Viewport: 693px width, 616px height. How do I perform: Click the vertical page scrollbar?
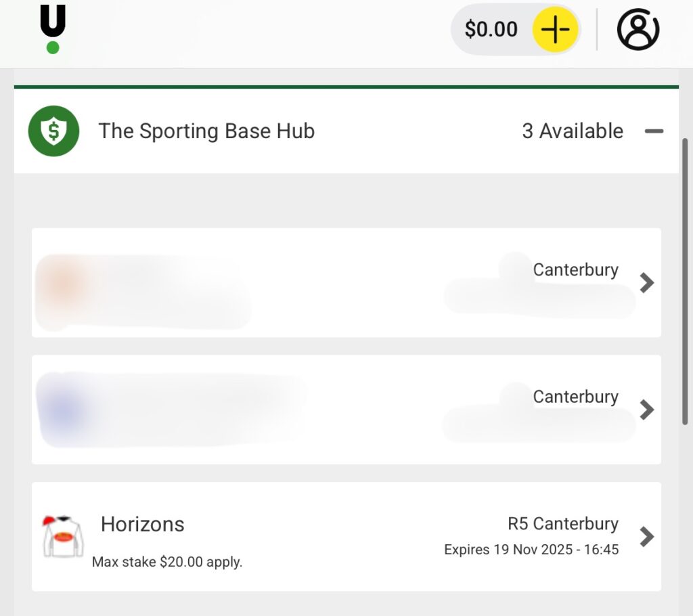tap(685, 281)
